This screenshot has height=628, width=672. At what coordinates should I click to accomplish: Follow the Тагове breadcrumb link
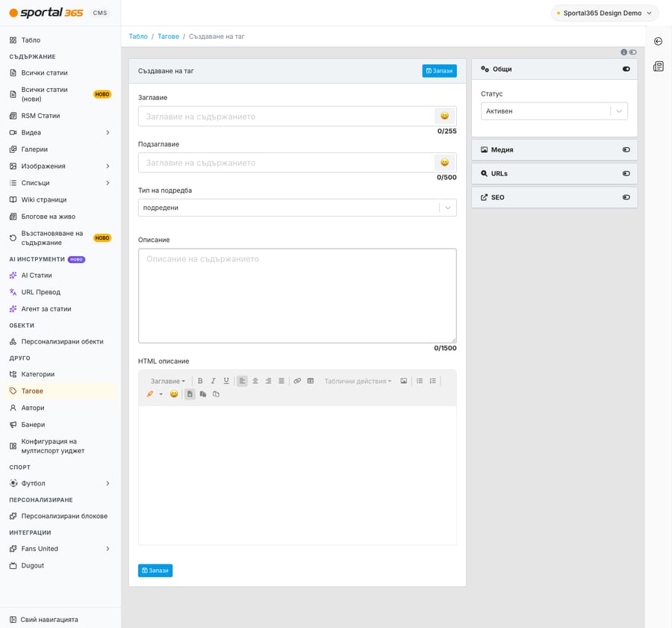click(169, 37)
